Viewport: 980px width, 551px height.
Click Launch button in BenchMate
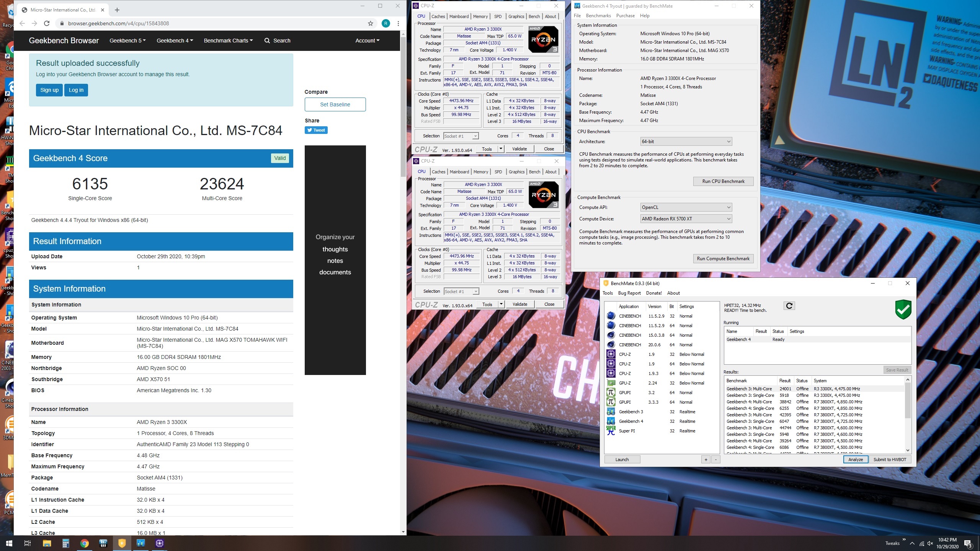[x=622, y=460]
